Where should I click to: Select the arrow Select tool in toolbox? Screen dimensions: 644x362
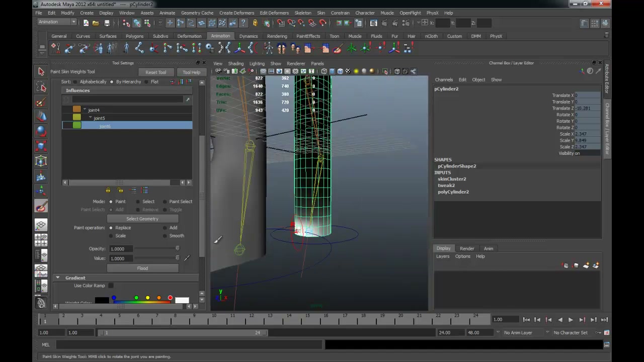coord(41,72)
